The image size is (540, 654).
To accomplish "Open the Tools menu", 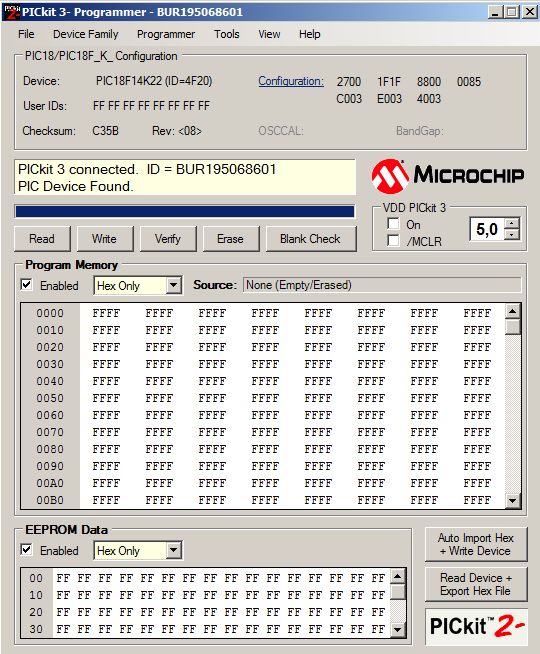I will [x=226, y=34].
